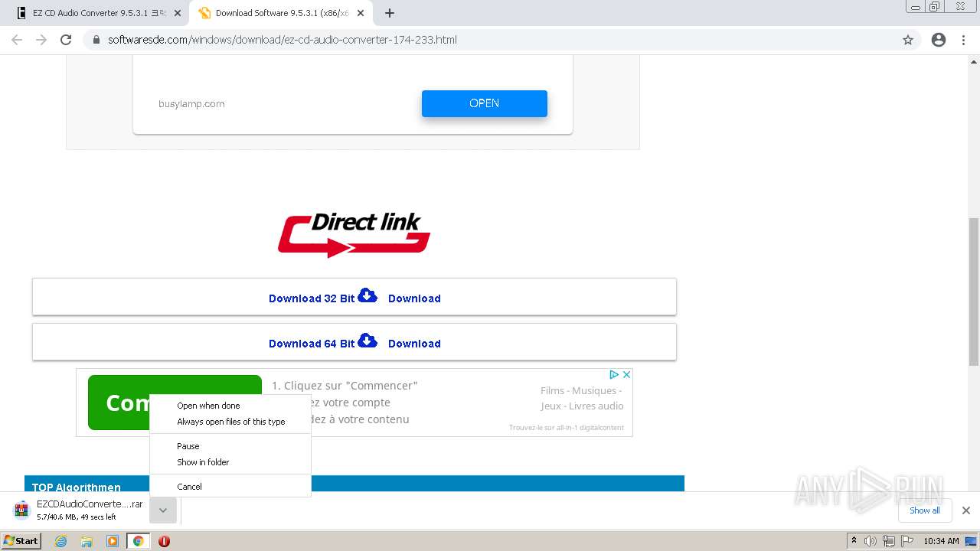Click Download text in the 64 Bit row

[414, 344]
